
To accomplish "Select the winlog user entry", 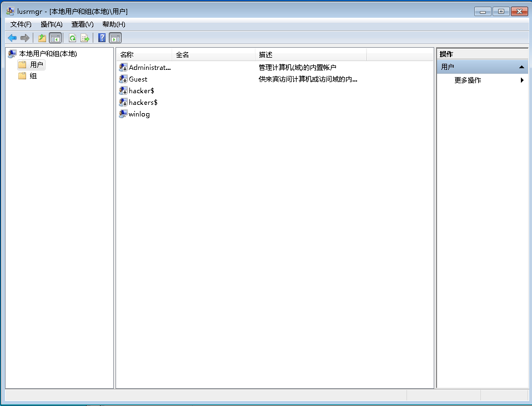I will point(139,114).
